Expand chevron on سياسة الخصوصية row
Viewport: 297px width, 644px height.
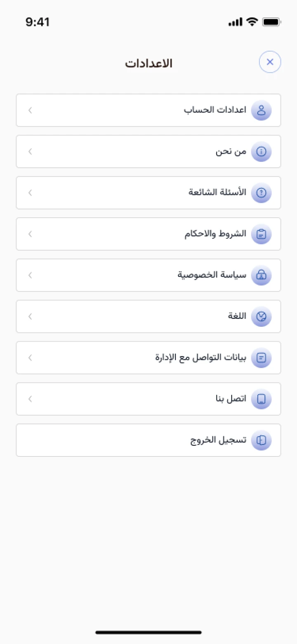30,276
